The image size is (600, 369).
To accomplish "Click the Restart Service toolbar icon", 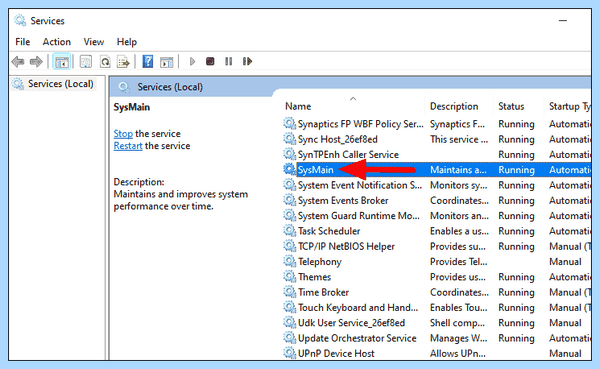I will point(247,61).
